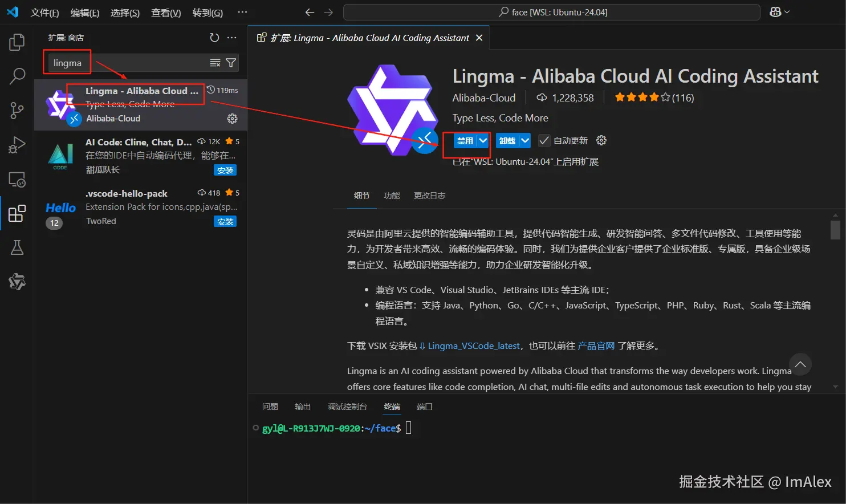Select the Lingma - Alibaba Cloud list item
This screenshot has height=504, width=846.
click(x=141, y=105)
